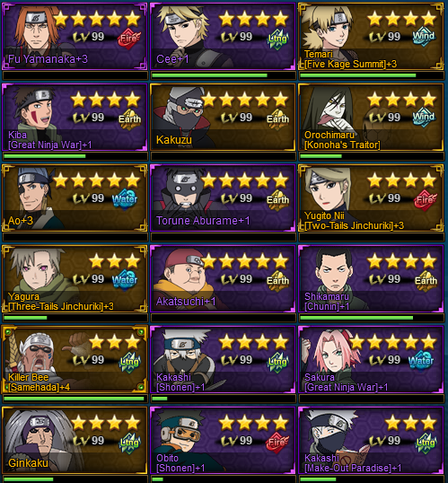
Task: Click the Water element icon on Ao's card
Action: [125, 199]
